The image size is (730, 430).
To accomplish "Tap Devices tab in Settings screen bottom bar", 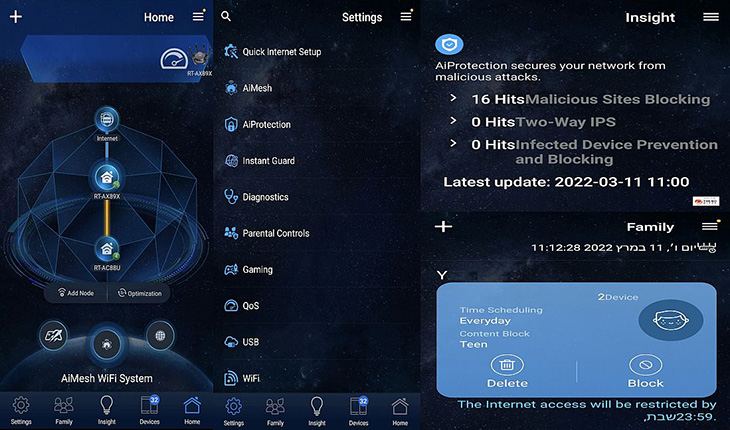I will pos(358,411).
